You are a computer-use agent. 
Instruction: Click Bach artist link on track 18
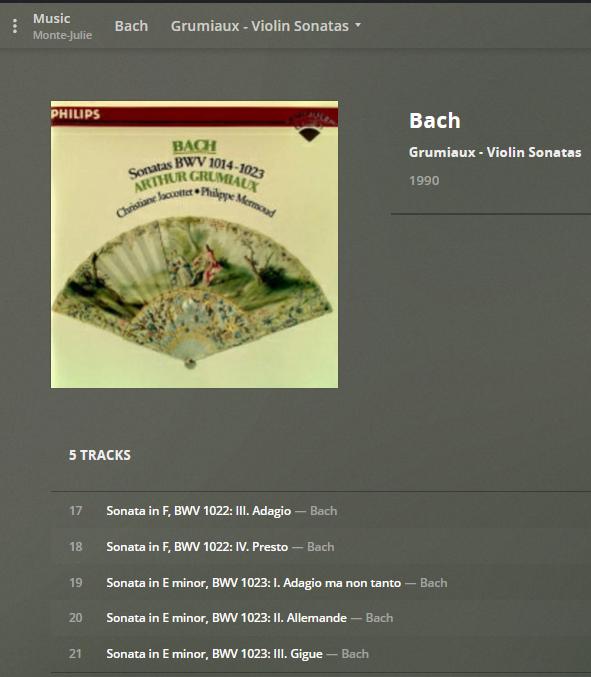320,547
